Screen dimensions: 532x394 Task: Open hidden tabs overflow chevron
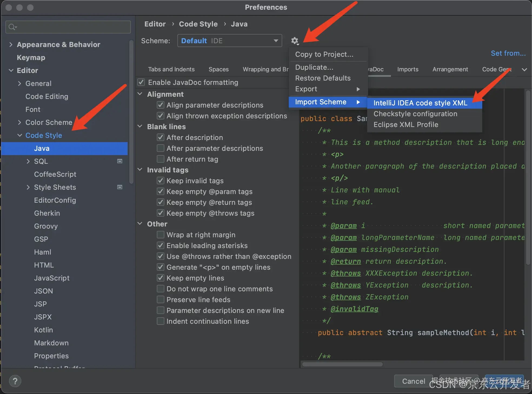tap(524, 69)
